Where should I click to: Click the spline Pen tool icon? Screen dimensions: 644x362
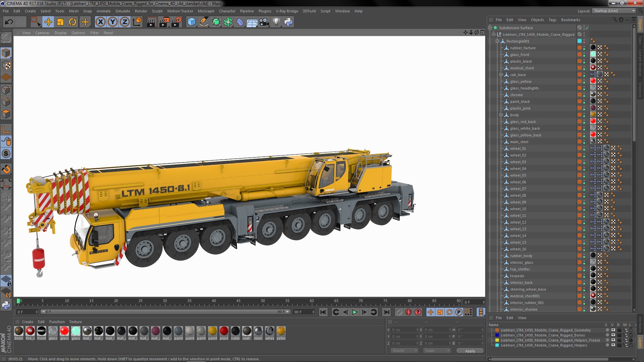coord(204,22)
